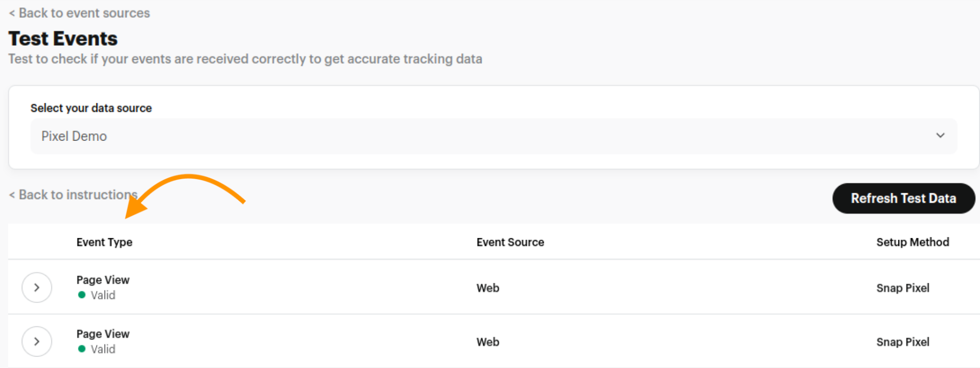
Task: Click the Event Type column header
Action: click(x=104, y=242)
